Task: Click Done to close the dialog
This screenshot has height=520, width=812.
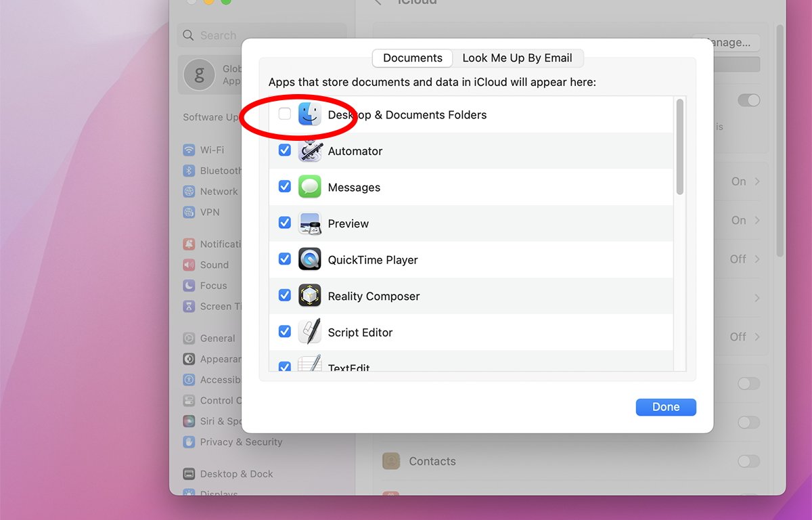Action: [666, 407]
